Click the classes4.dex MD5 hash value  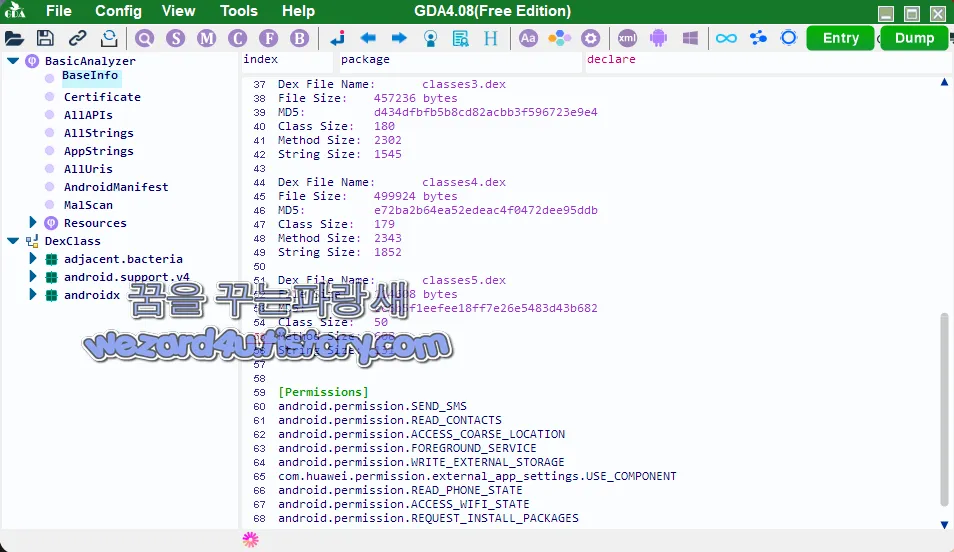(486, 210)
